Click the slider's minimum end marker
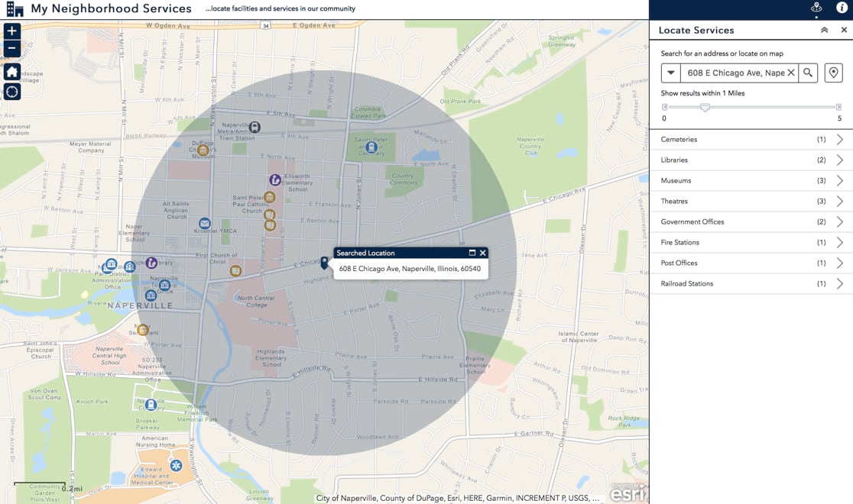The height and width of the screenshot is (504, 853). 664,107
